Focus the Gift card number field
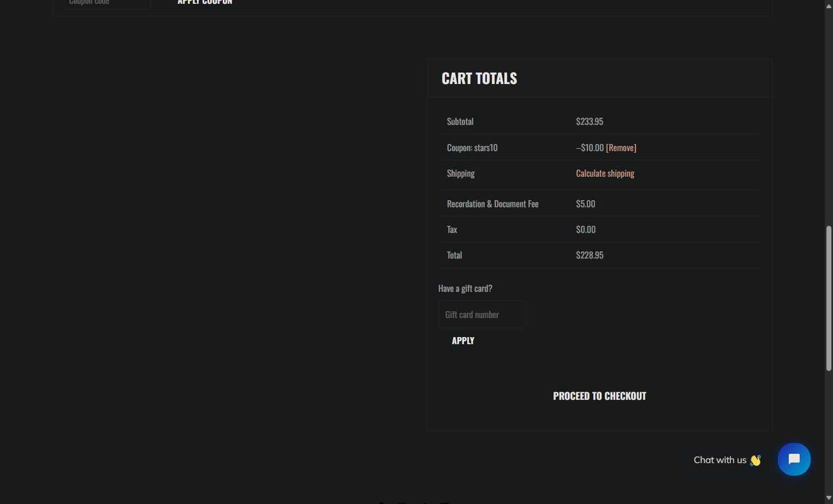 (x=482, y=314)
